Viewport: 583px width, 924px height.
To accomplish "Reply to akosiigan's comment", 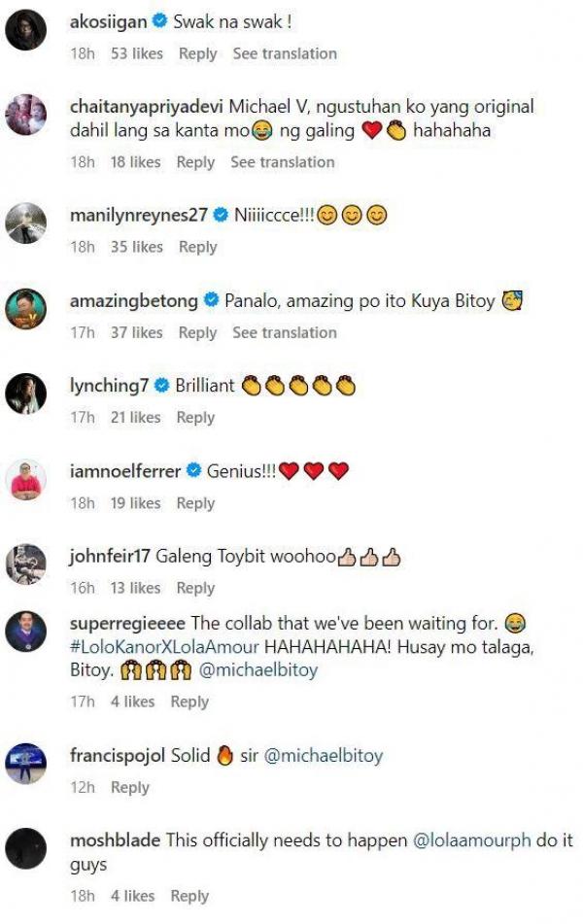I will [x=197, y=53].
